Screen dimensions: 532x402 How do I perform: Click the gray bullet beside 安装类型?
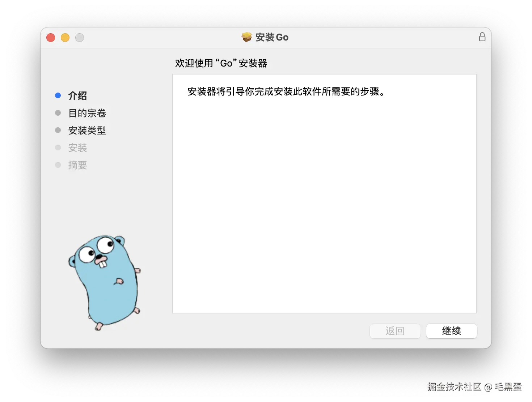(58, 130)
